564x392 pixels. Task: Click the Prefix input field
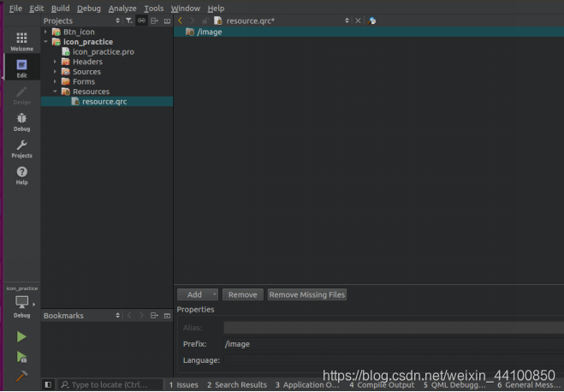click(x=394, y=344)
